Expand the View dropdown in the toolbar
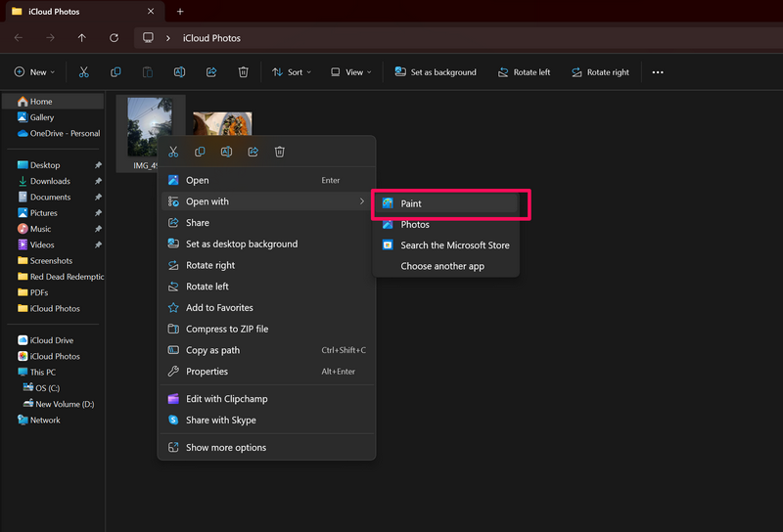 point(349,72)
